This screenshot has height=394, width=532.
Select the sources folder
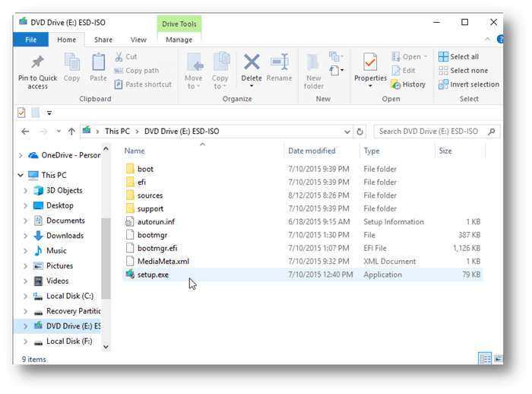pos(302,195)
